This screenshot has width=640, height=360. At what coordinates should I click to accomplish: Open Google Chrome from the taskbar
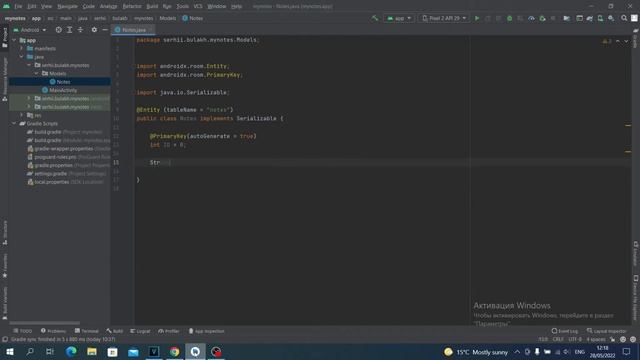click(x=174, y=351)
